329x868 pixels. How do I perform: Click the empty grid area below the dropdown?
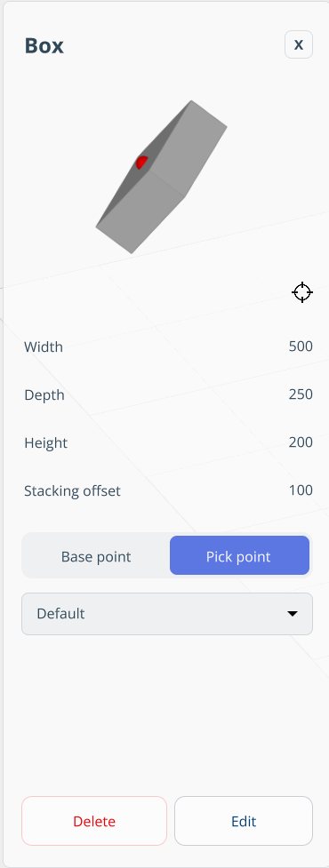click(166, 714)
